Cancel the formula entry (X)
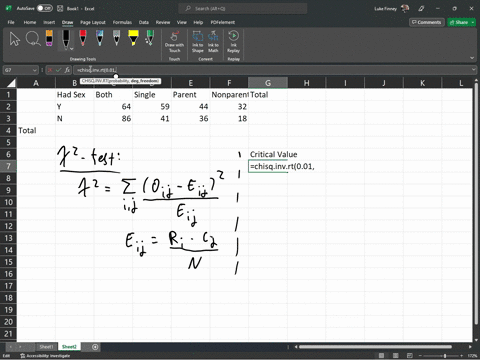The height and width of the screenshot is (360, 480). tap(50, 70)
